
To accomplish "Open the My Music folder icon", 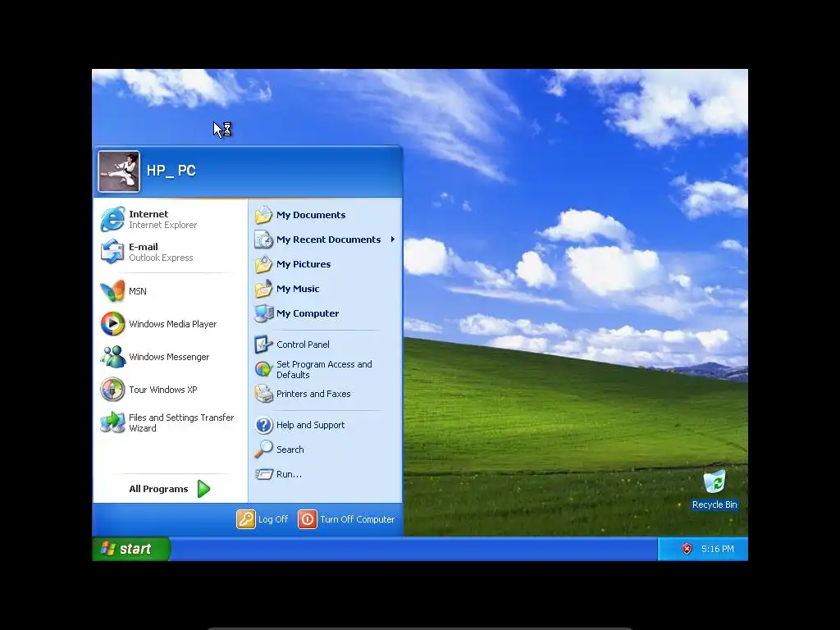I will pyautogui.click(x=263, y=289).
